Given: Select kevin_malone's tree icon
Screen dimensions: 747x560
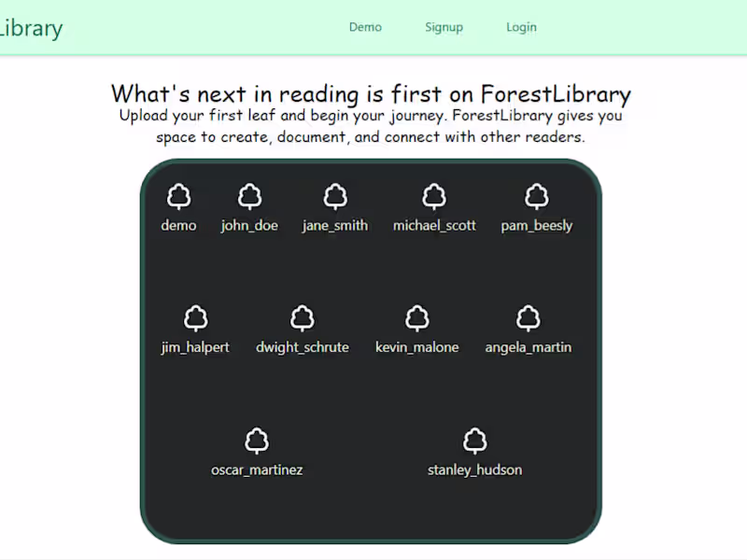Looking at the screenshot, I should coord(417,319).
